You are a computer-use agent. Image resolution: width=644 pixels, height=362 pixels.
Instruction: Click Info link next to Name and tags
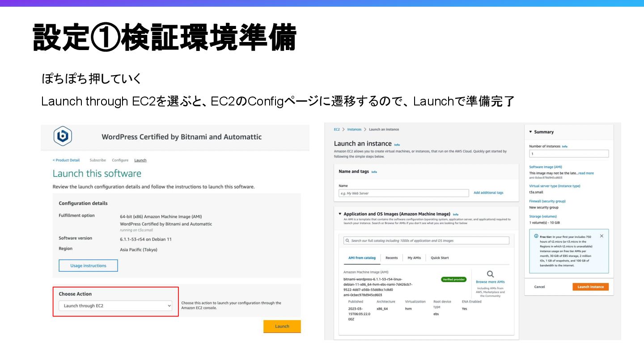[374, 172]
